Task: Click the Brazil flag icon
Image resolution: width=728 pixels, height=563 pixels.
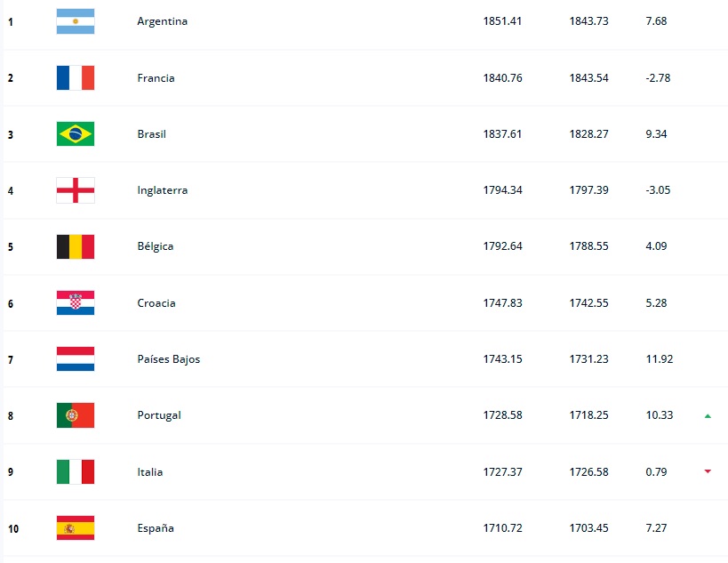Action: coord(76,134)
